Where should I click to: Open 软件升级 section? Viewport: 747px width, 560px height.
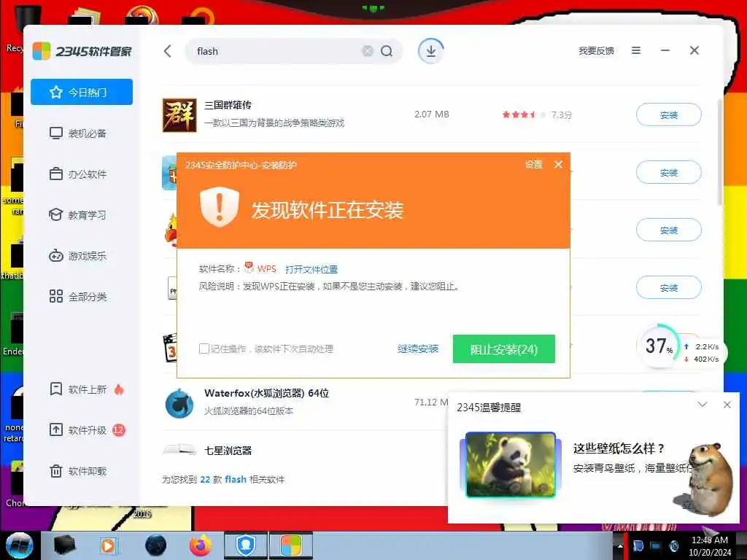coord(82,430)
